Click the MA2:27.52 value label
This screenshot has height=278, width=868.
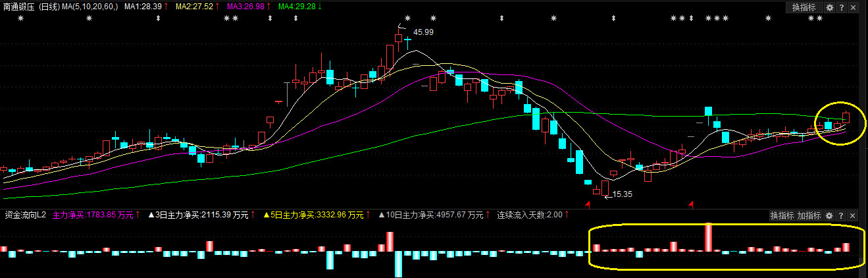pos(193,7)
